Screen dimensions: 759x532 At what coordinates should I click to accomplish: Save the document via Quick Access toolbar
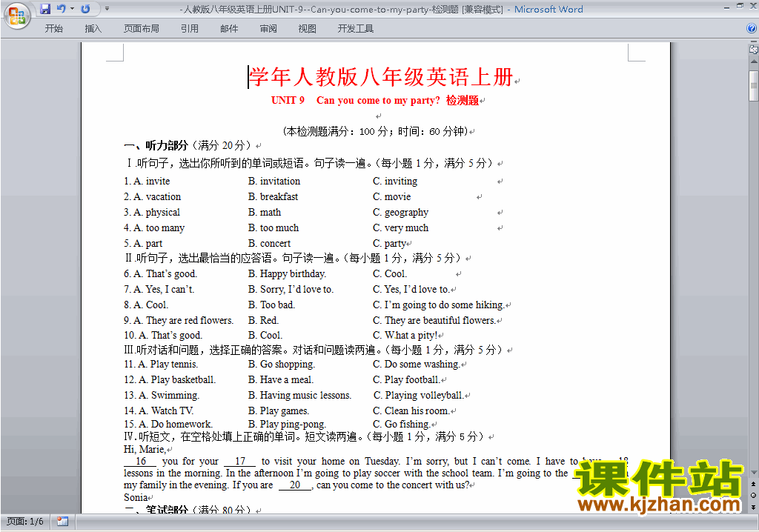point(45,9)
